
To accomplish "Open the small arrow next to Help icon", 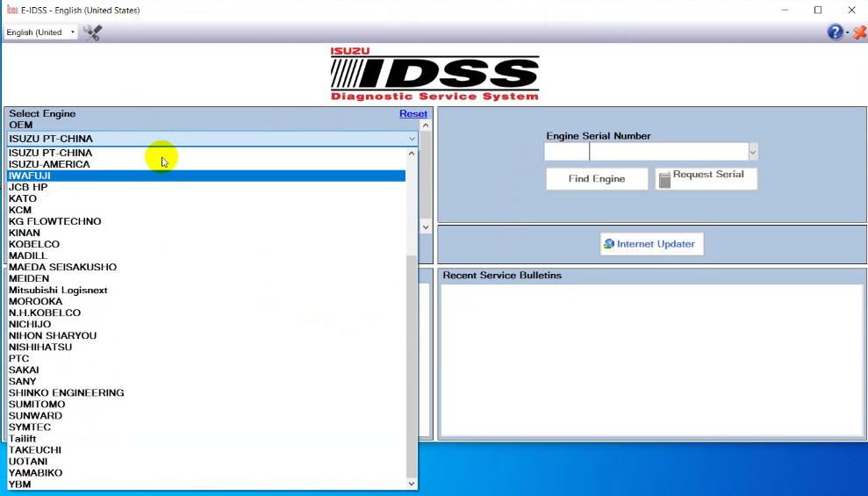I will [848, 32].
